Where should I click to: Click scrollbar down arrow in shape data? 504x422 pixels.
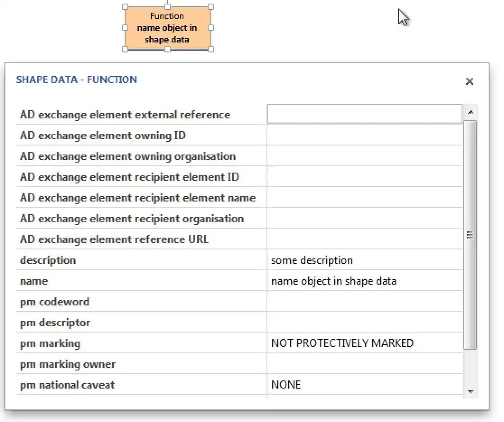click(x=470, y=392)
